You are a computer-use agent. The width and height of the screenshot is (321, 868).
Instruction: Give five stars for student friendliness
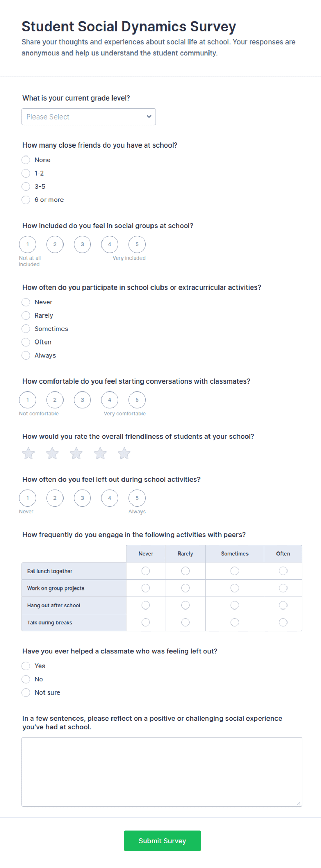(x=124, y=453)
